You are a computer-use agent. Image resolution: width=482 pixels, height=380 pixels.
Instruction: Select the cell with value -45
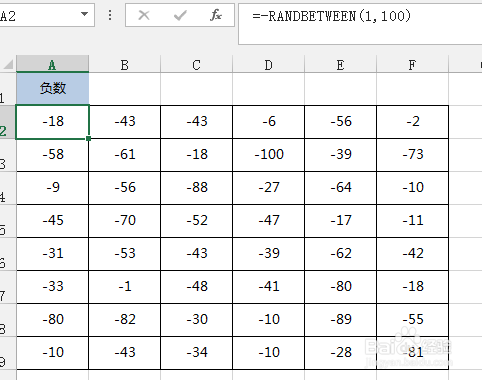pos(52,221)
